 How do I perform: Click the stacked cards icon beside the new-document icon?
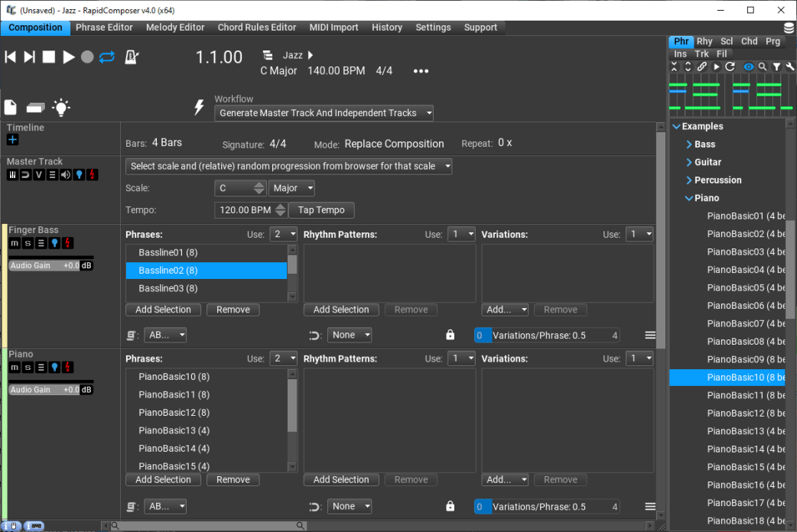click(35, 108)
